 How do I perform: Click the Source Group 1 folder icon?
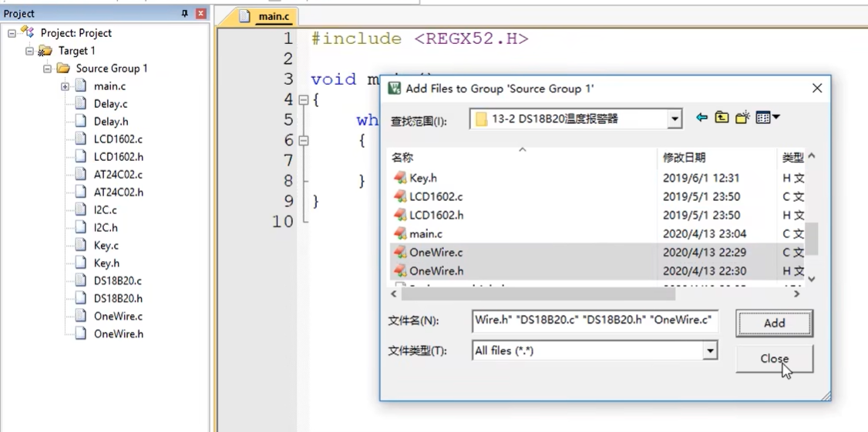pos(63,69)
